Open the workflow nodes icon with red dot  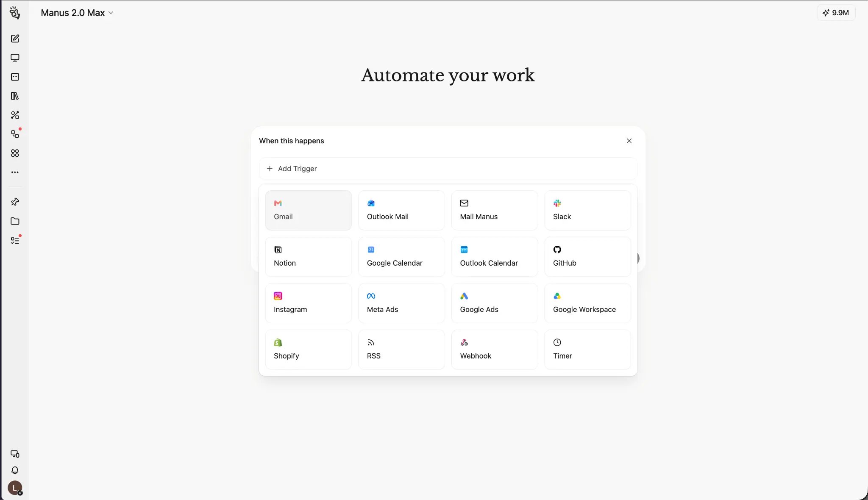click(15, 134)
